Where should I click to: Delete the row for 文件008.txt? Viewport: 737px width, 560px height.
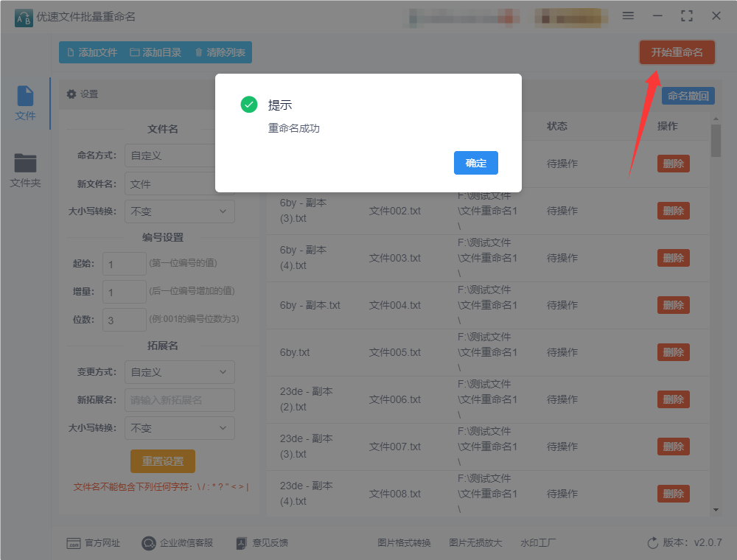[x=673, y=494]
